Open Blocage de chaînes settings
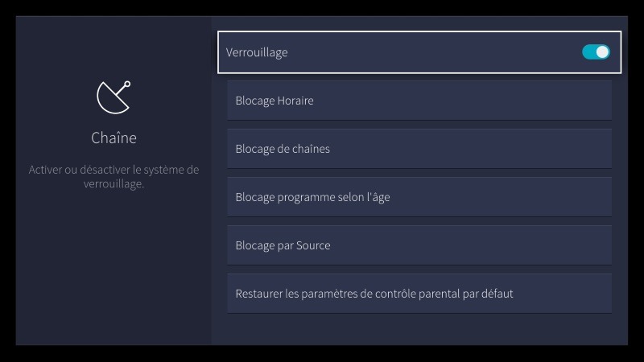Screen dimensions: 644x362 pos(419,149)
